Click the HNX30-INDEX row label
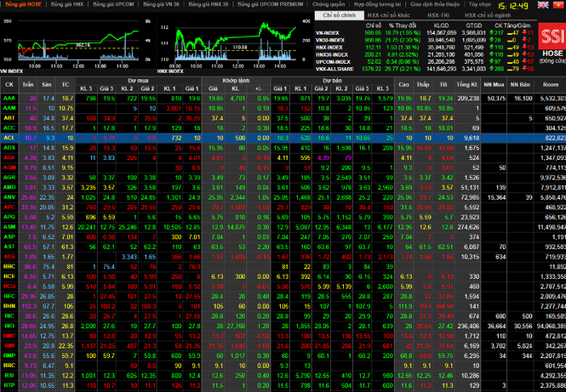 [332, 54]
